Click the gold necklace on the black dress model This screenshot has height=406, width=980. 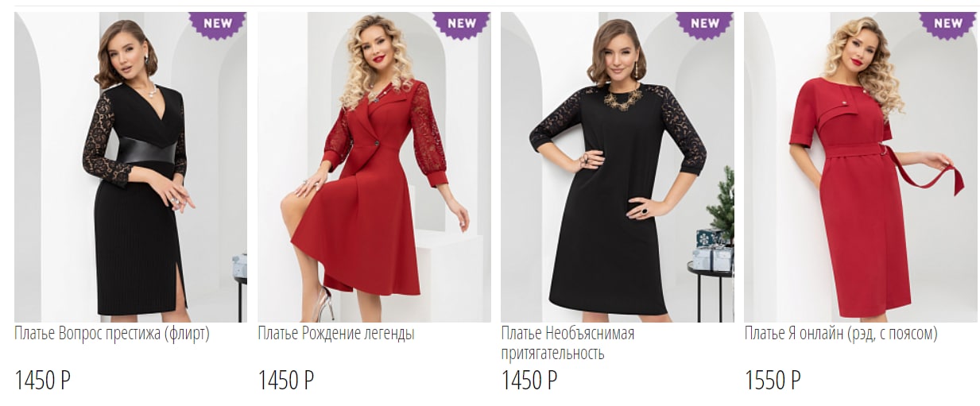click(622, 99)
